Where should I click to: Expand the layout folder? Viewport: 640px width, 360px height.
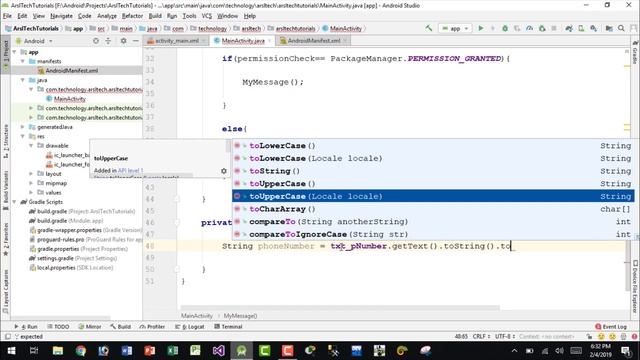31,174
